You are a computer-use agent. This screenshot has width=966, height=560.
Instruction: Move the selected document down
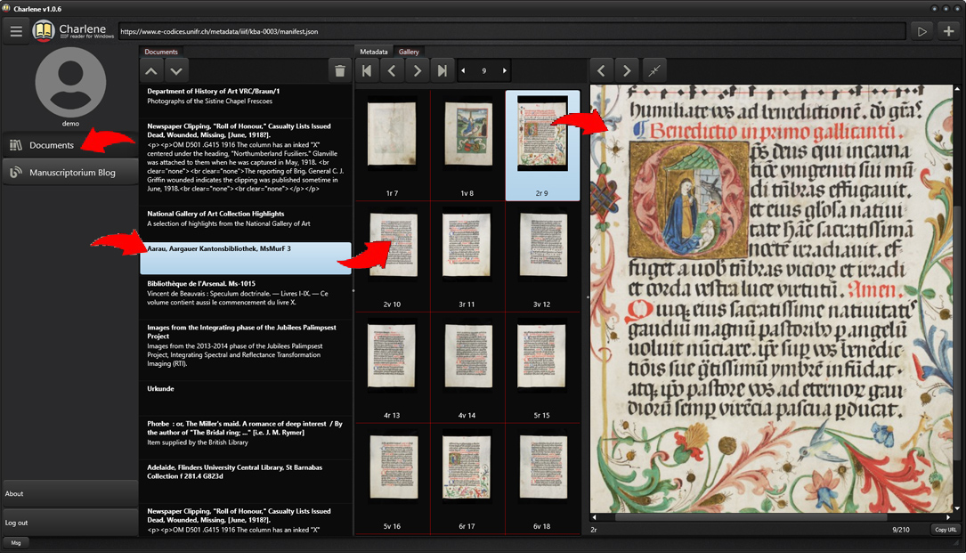click(x=176, y=71)
